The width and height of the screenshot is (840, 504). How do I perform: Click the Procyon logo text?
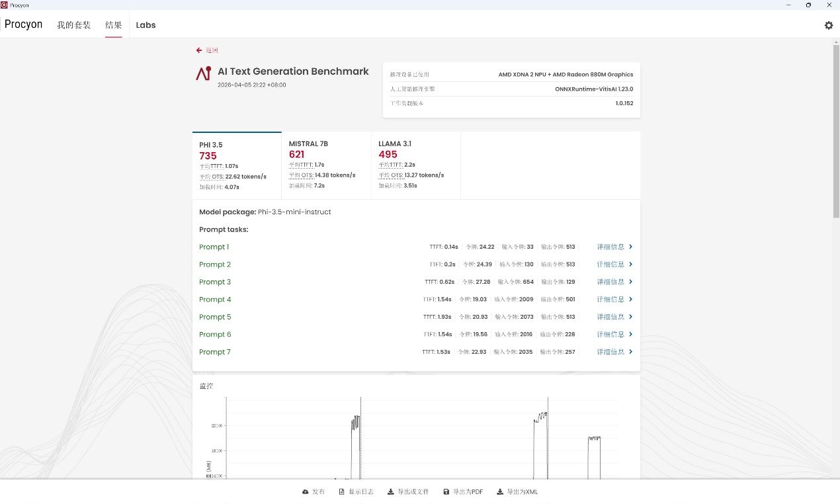coord(23,24)
